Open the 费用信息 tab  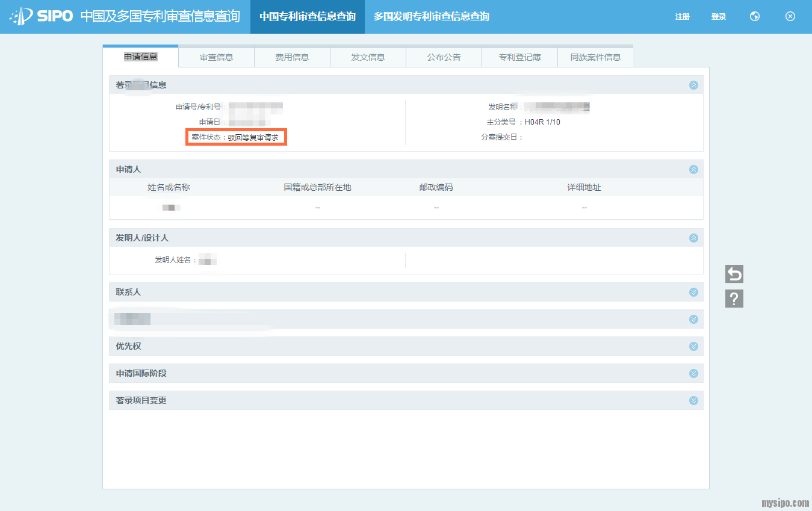pyautogui.click(x=293, y=57)
